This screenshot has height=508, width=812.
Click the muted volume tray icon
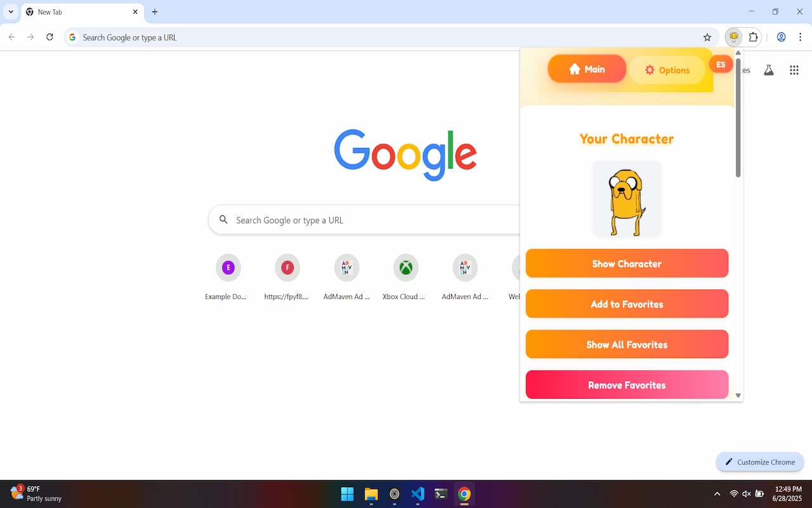pos(747,494)
